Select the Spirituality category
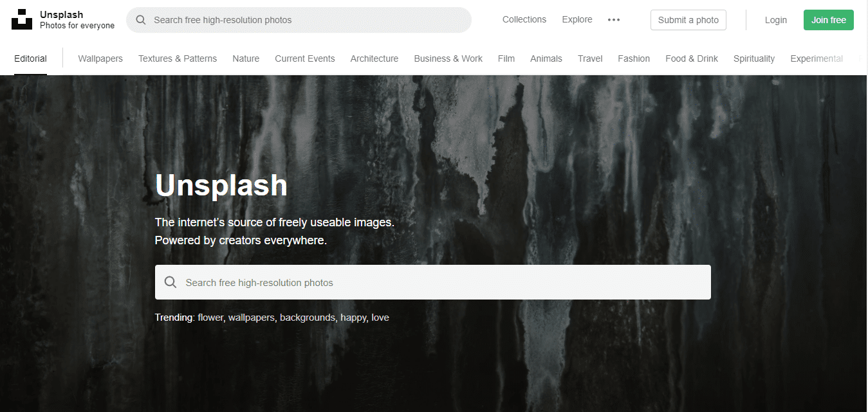This screenshot has height=412, width=868. [754, 58]
